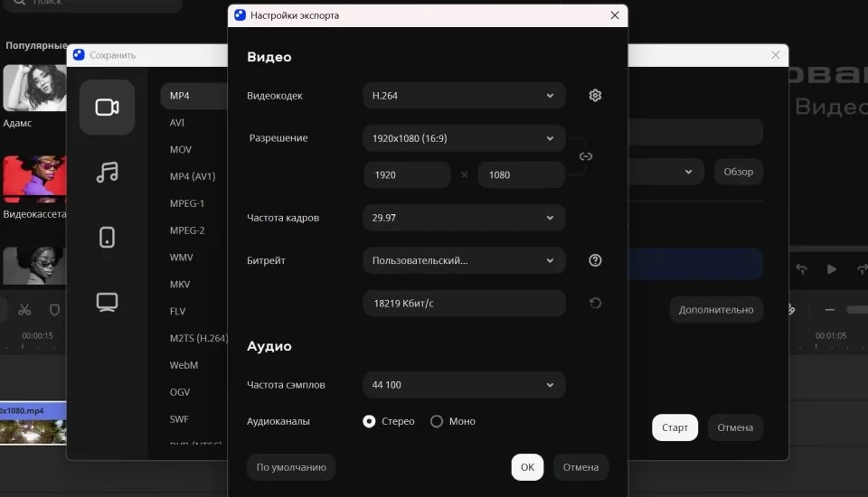Choose the MP4 (AV1) format
The width and height of the screenshot is (868, 497).
pyautogui.click(x=193, y=176)
